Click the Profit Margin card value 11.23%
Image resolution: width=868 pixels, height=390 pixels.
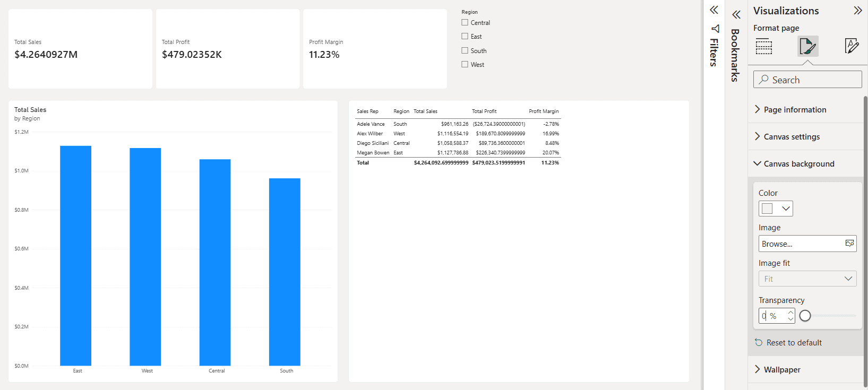coord(324,54)
